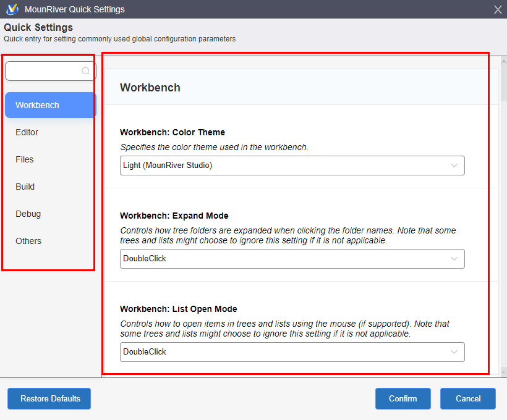Close the Quick Settings window
The height and width of the screenshot is (420, 507).
(x=498, y=9)
